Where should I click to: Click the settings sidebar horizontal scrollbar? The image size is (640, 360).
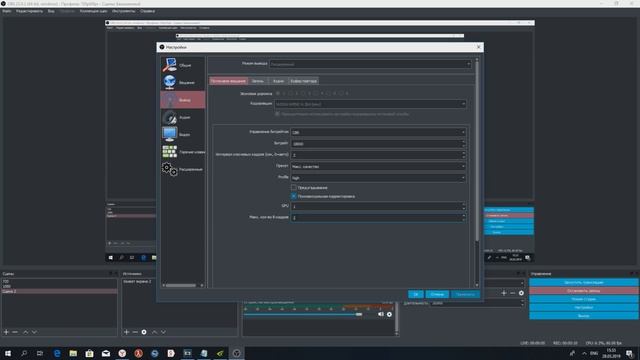click(x=180, y=285)
